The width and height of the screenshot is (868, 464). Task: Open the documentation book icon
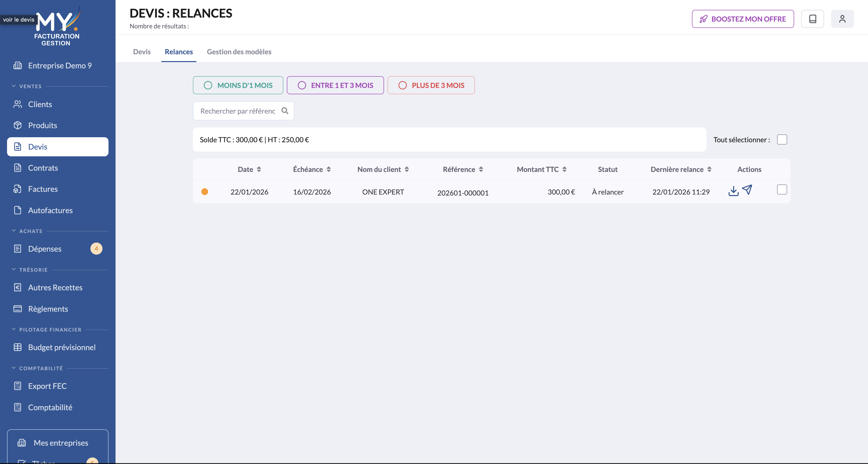pyautogui.click(x=812, y=19)
